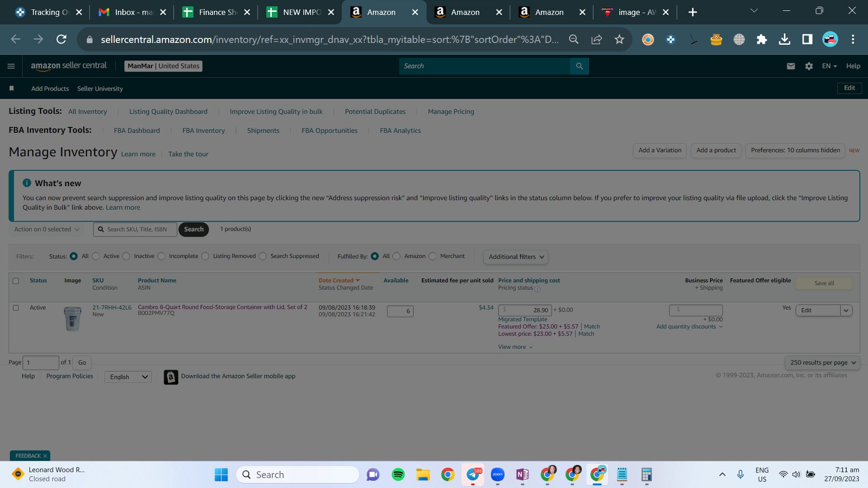The height and width of the screenshot is (488, 868).
Task: Check the select-all checkbox in table header
Action: point(16,281)
